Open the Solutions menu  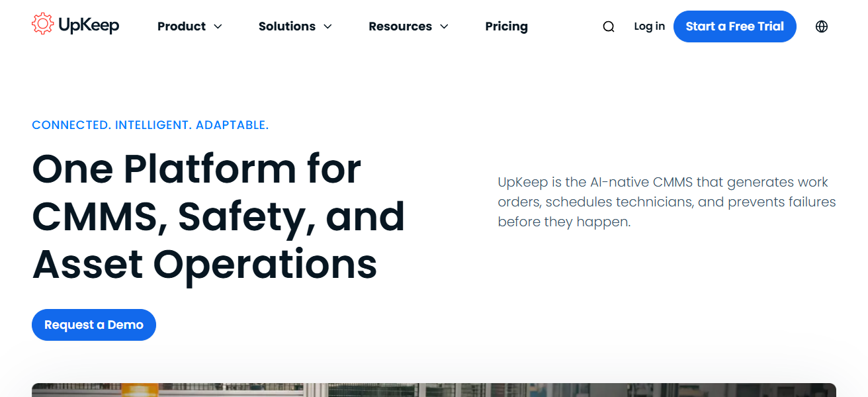296,26
